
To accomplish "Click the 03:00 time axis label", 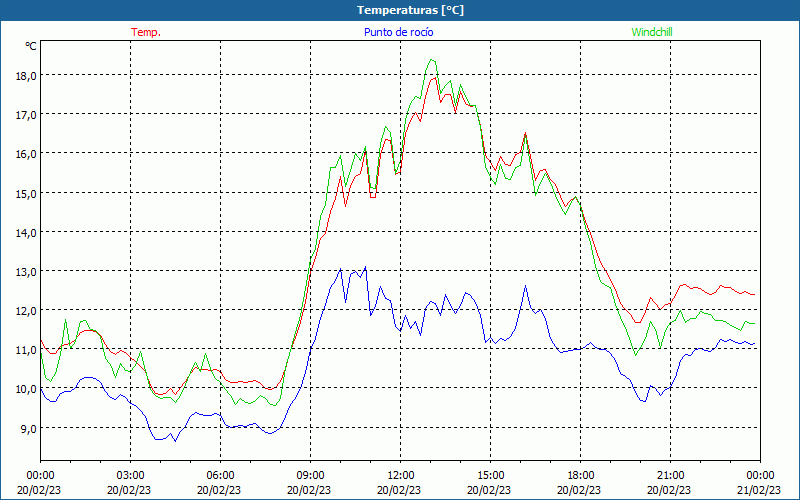I will [131, 476].
